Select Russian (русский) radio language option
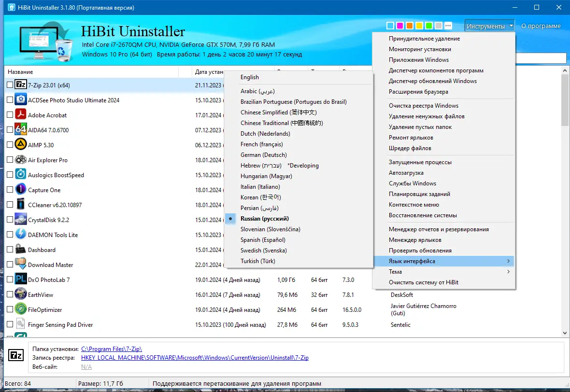Viewport: 570px width, 392px height. 299,218
